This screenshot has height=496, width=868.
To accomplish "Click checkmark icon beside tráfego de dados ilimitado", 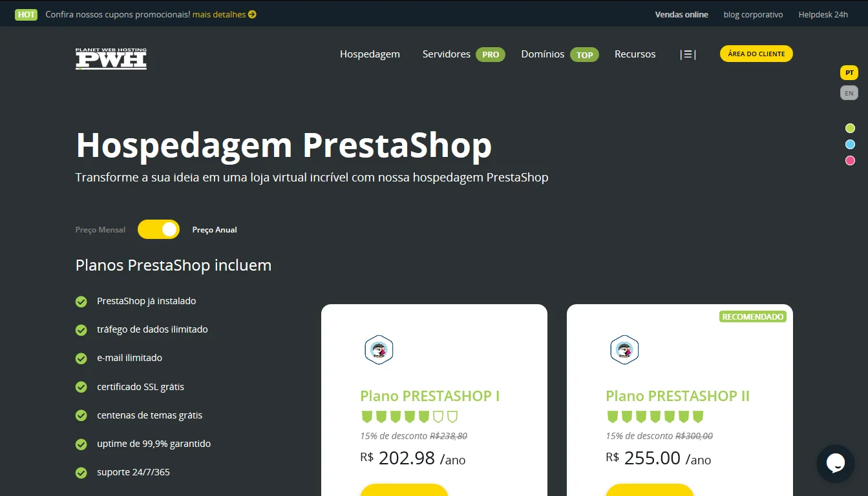I will click(x=81, y=330).
